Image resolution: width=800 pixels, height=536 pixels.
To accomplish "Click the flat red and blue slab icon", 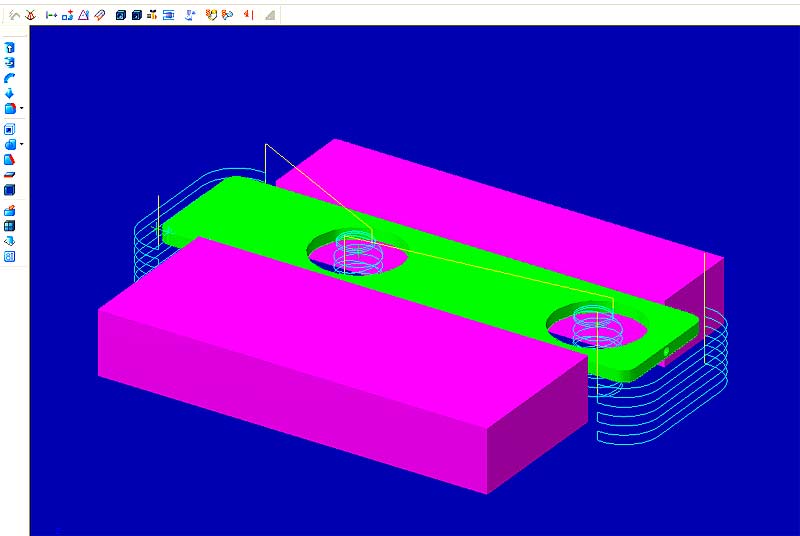I will (10, 175).
